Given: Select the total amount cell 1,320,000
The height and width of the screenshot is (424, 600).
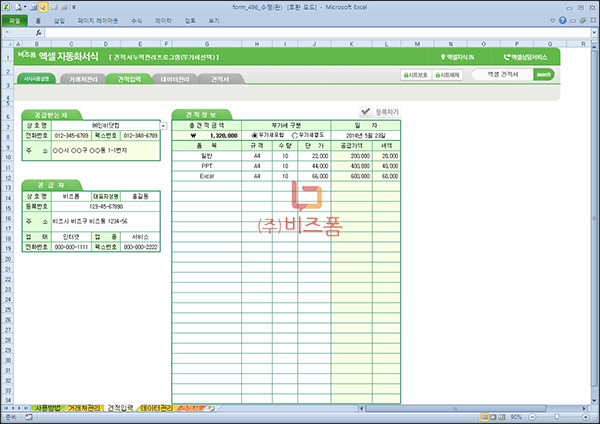Looking at the screenshot, I should point(207,135).
